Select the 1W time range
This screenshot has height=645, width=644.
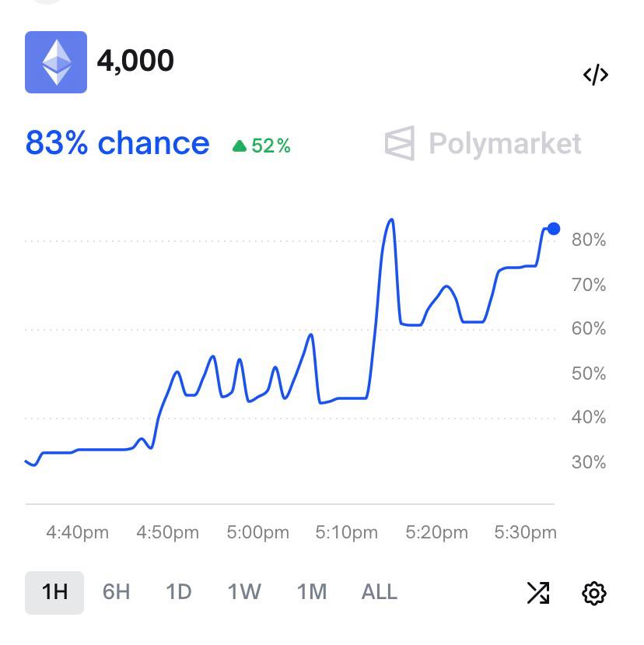click(244, 592)
